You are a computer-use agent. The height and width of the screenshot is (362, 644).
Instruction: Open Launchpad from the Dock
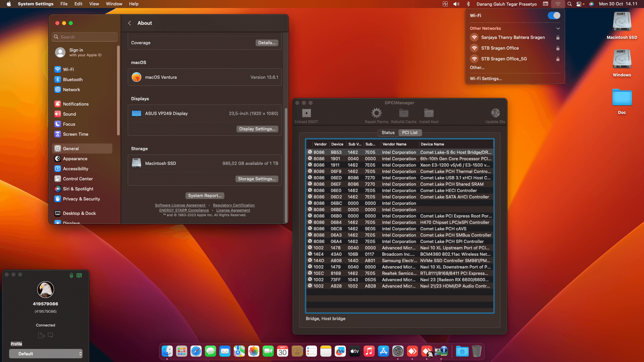181,351
